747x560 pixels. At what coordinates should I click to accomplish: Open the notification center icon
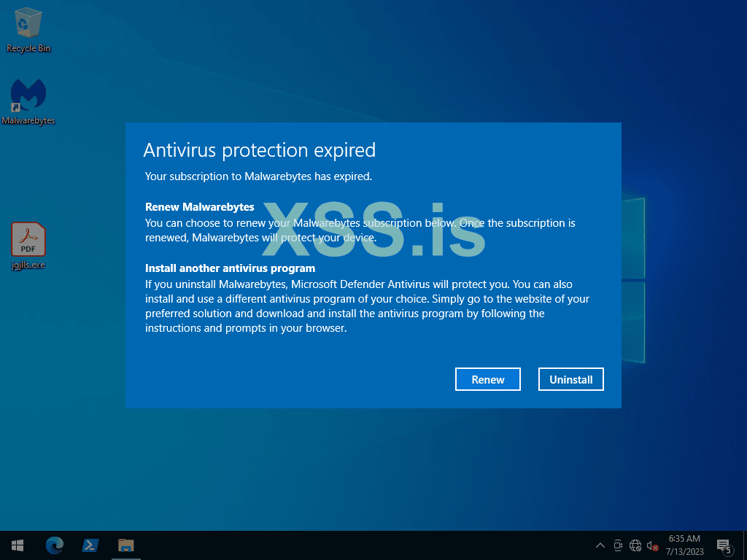pos(724,545)
